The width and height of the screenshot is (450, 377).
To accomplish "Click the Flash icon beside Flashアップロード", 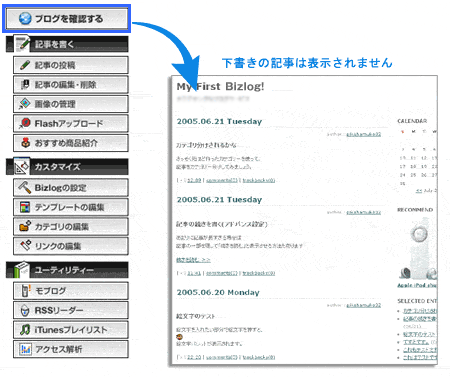I will click(25, 123).
